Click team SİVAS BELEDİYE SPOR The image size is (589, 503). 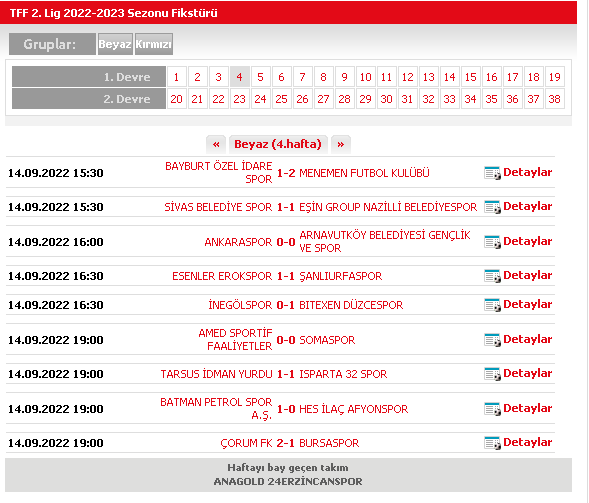[218, 207]
